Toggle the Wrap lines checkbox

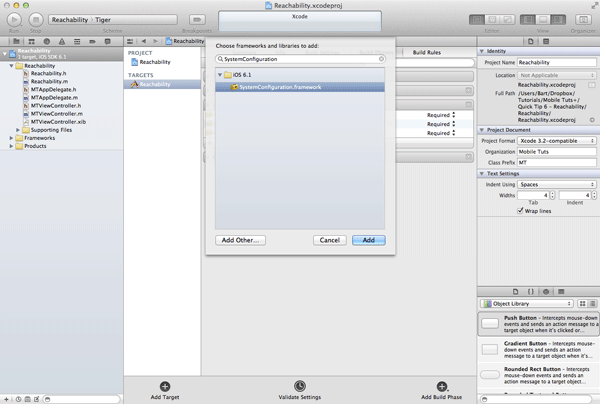[x=520, y=210]
